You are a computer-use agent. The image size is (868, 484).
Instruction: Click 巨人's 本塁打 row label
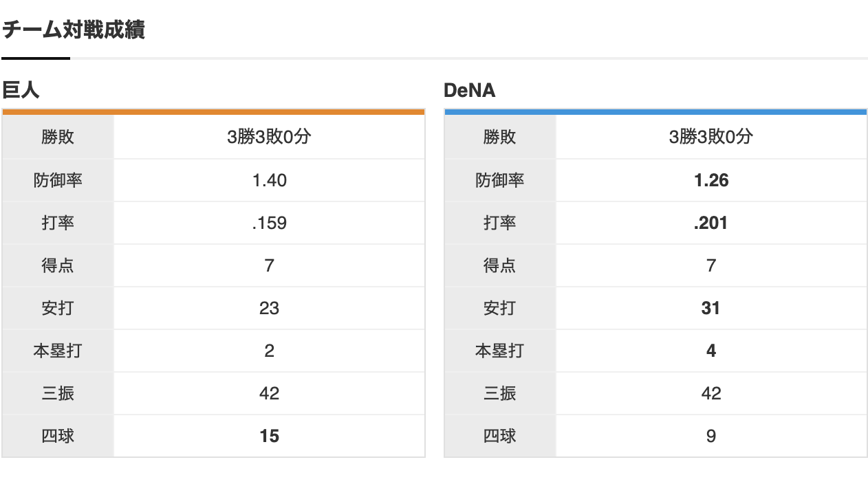[x=58, y=351]
